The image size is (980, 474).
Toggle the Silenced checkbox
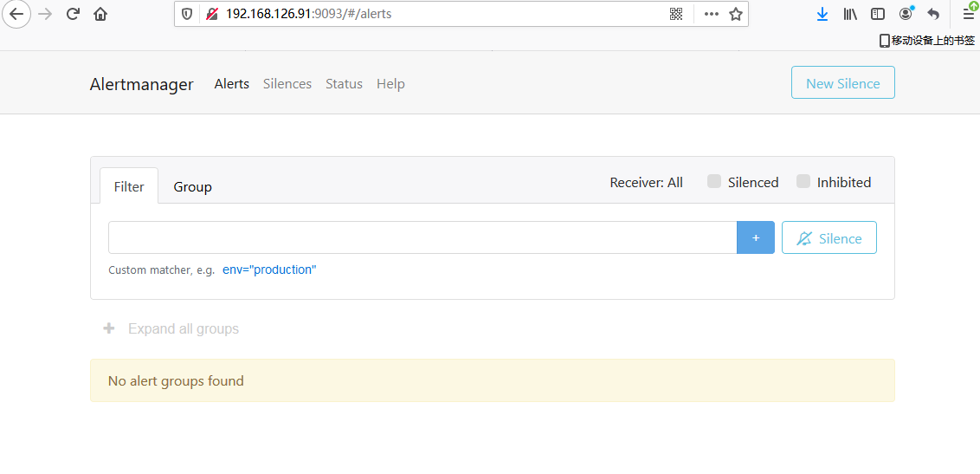(713, 181)
